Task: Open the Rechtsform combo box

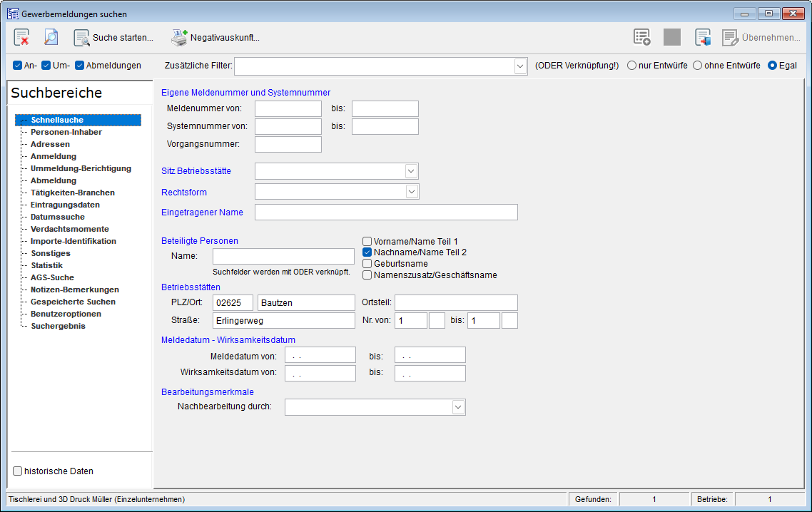Action: (x=412, y=192)
